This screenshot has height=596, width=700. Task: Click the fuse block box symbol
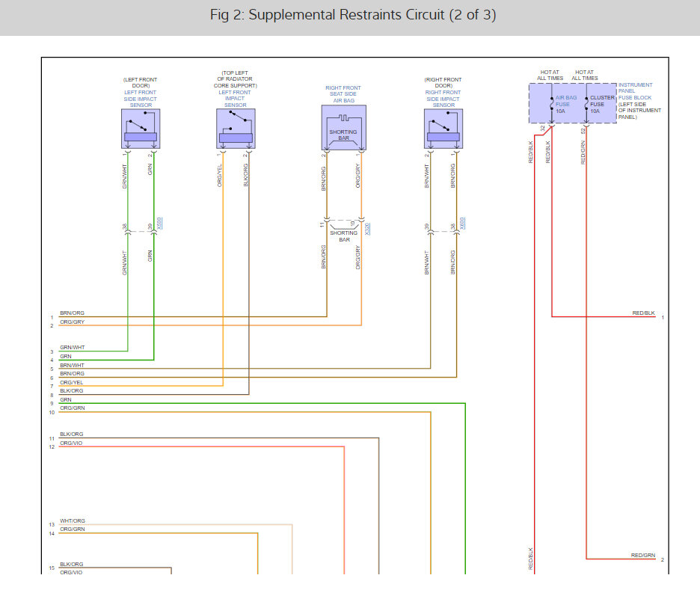[x=573, y=103]
